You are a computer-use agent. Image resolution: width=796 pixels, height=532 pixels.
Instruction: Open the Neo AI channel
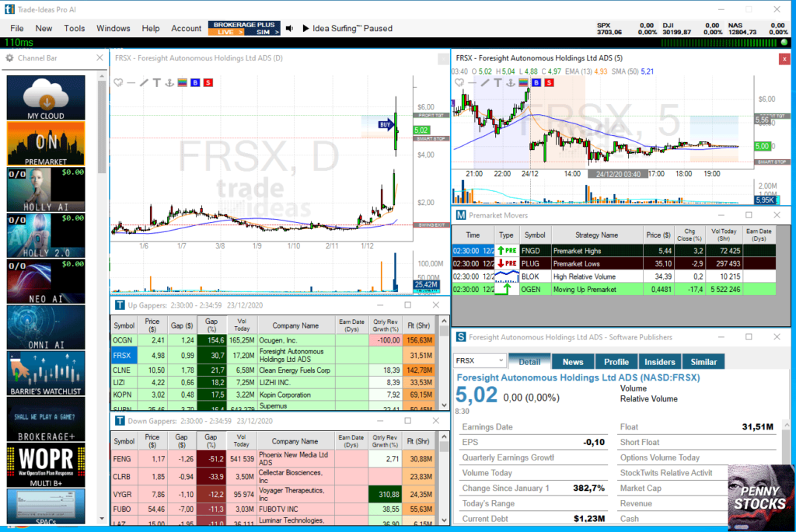click(x=46, y=281)
